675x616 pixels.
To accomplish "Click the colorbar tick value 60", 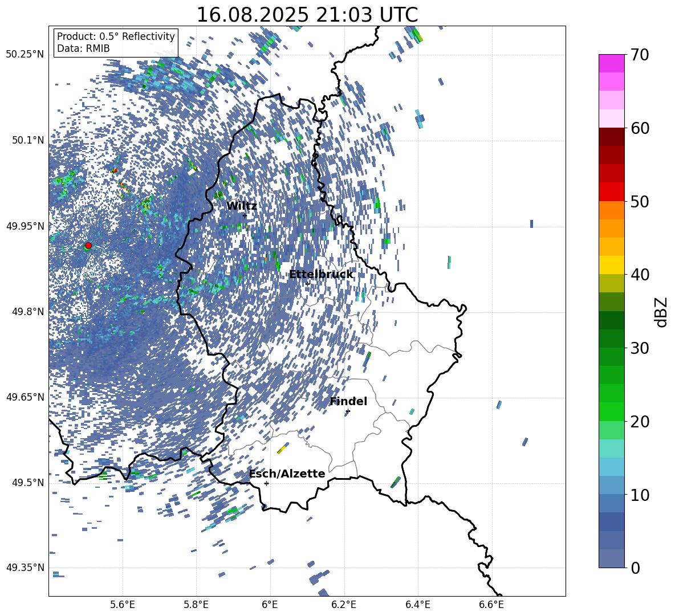I will 640,128.
